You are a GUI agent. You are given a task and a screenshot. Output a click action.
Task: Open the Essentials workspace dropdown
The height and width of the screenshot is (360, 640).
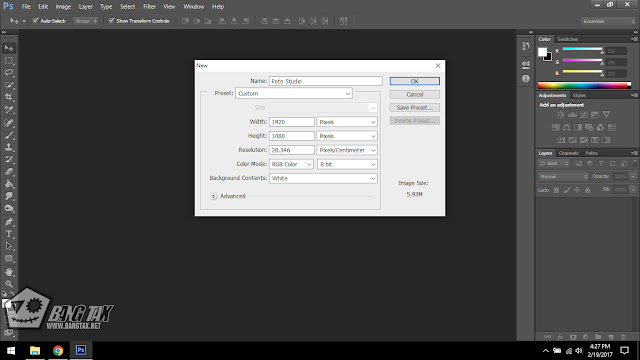point(608,21)
